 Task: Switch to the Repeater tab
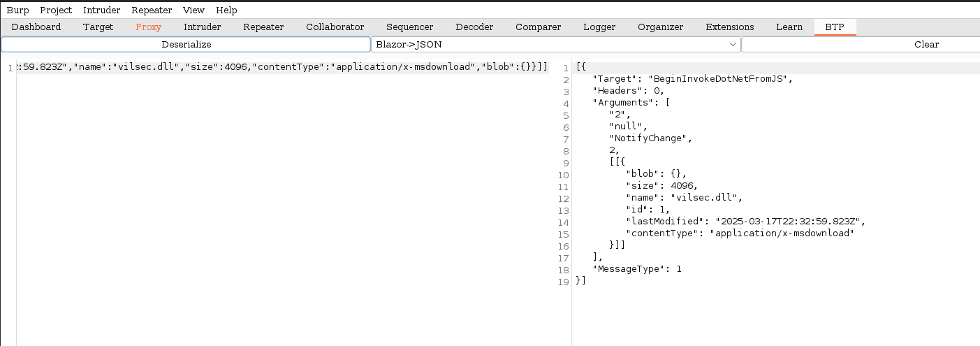263,27
